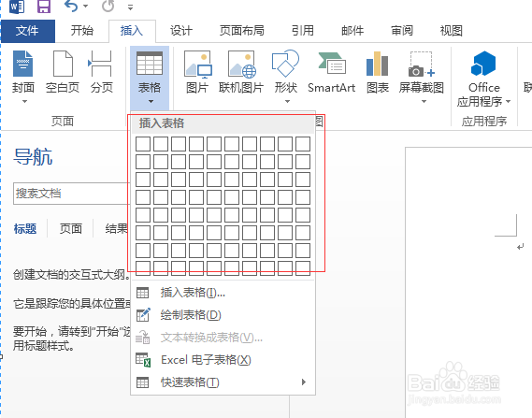Choose Excel 电子表格(X) menu entry

(x=223, y=360)
